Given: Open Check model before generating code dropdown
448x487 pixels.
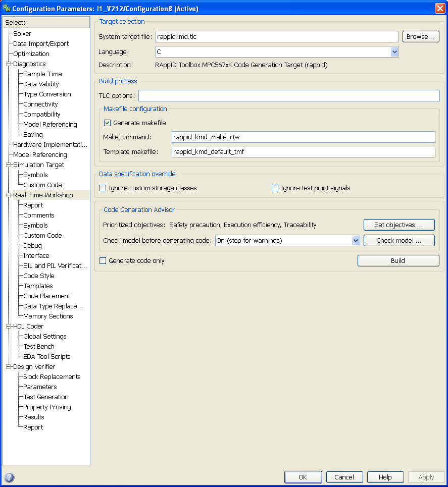Looking at the screenshot, I should [356, 240].
